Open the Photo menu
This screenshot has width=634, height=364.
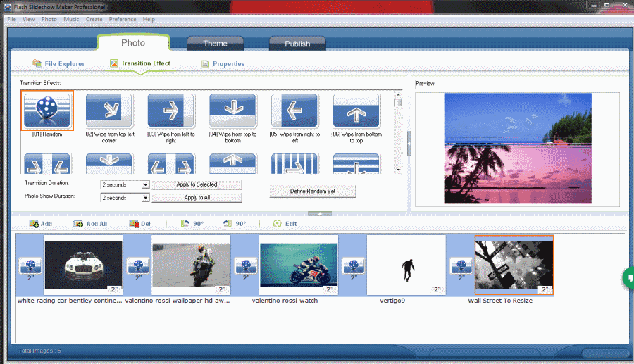[x=49, y=19]
